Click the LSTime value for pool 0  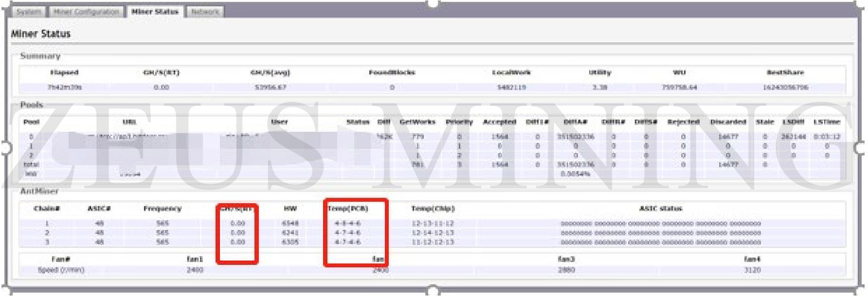(826, 137)
